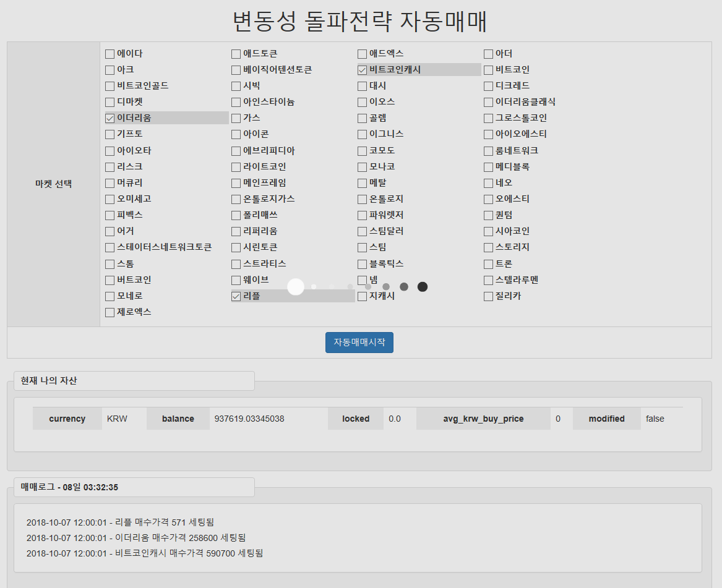722x588 pixels.
Task: Enable the 오미세고 checkbox
Action: (110, 199)
